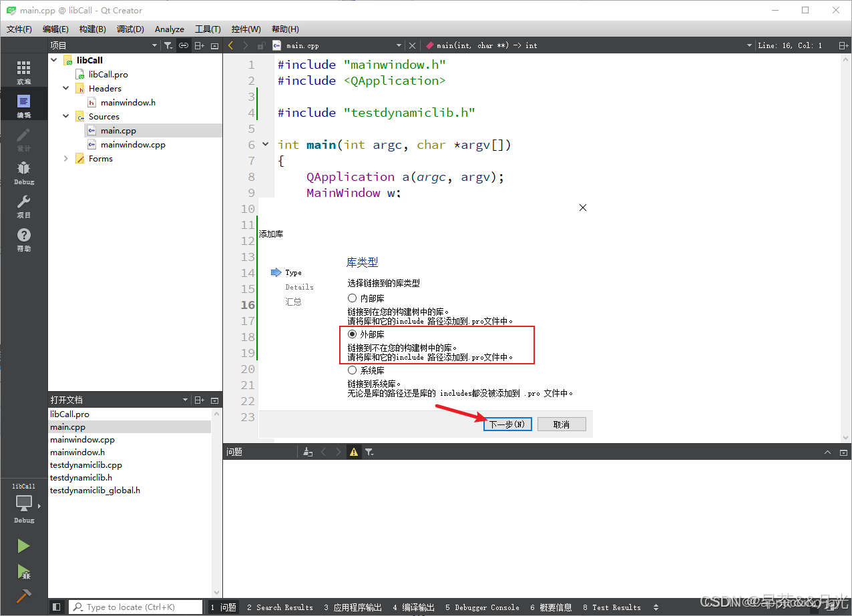Click the file lock icon in editor toolbar
852x616 pixels.
[x=261, y=45]
